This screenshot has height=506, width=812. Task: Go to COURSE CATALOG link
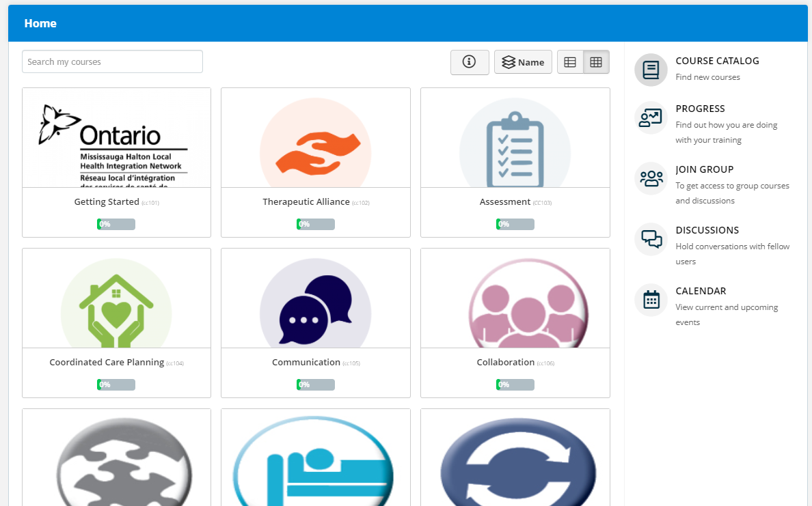(x=717, y=61)
